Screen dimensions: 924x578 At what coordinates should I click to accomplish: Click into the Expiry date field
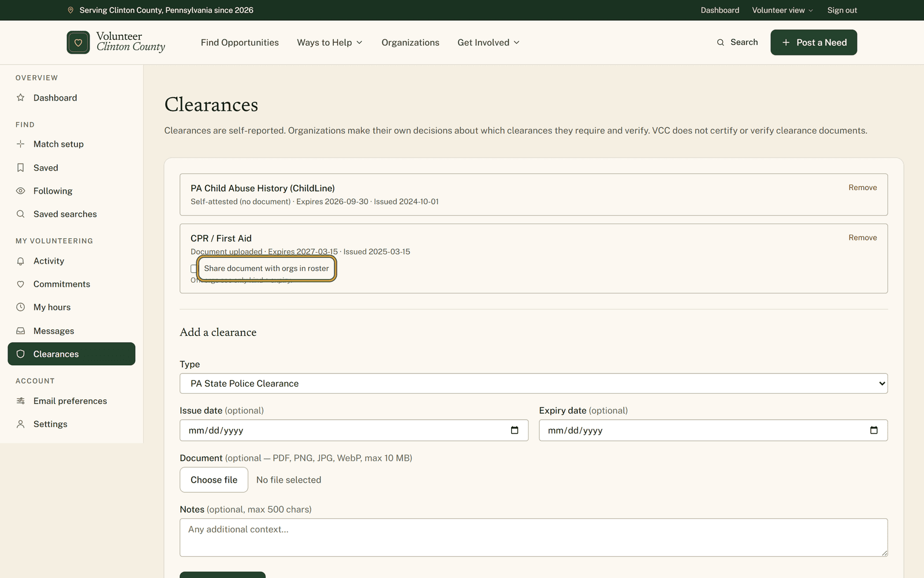click(x=713, y=430)
